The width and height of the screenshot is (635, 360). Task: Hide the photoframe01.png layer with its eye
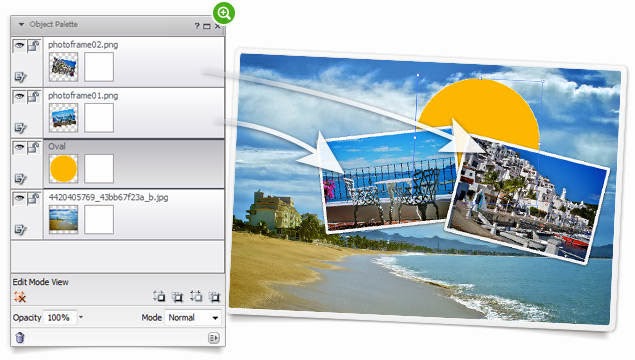[19, 96]
